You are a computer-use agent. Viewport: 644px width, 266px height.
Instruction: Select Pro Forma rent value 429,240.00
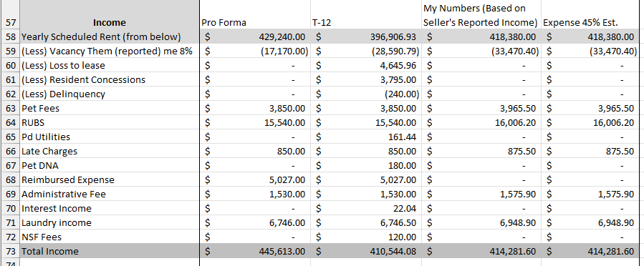255,36
